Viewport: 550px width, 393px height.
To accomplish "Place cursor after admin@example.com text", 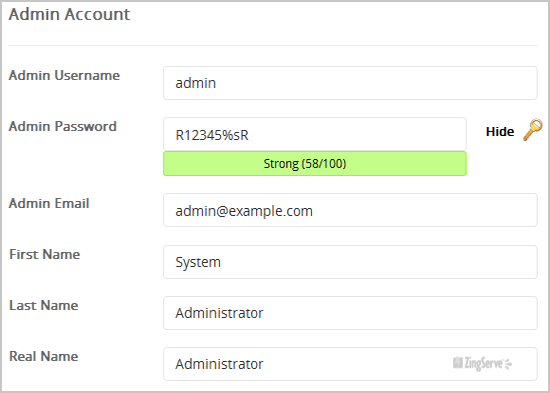I will pyautogui.click(x=314, y=211).
